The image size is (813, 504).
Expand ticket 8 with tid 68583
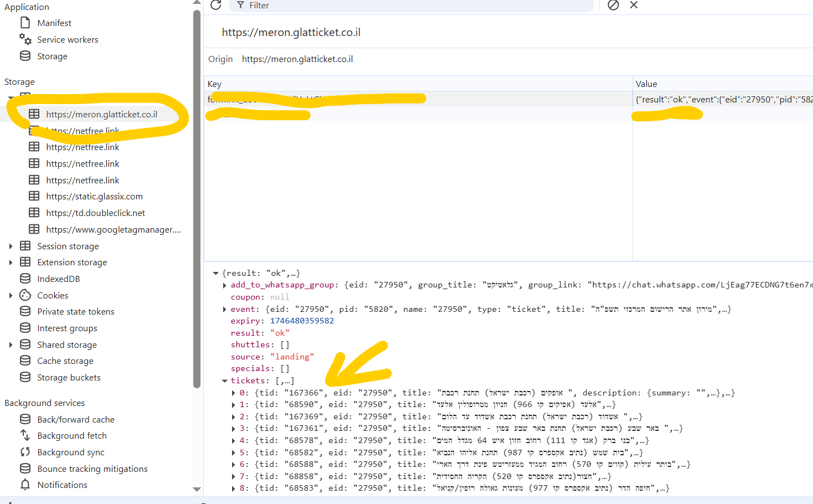pyautogui.click(x=233, y=488)
